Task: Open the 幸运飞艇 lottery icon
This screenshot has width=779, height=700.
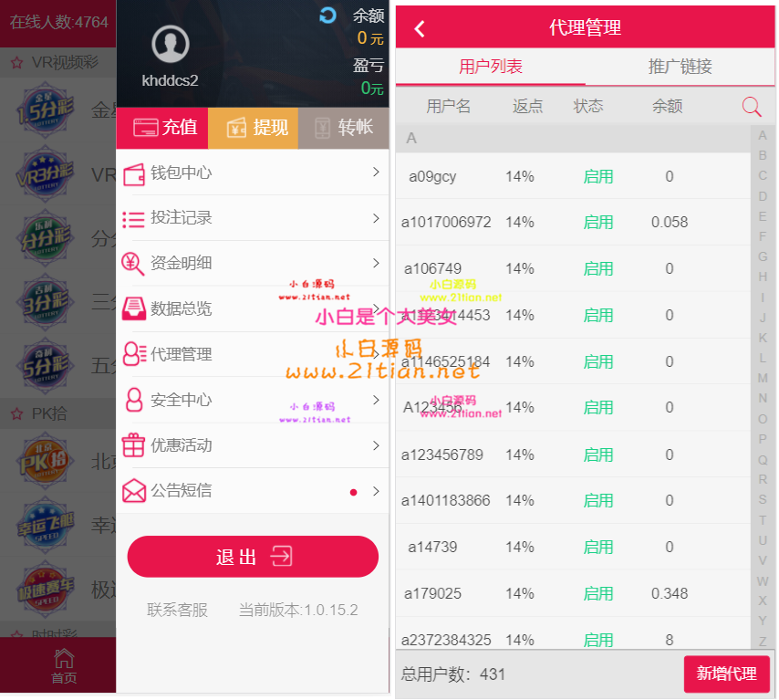Action: [45, 526]
